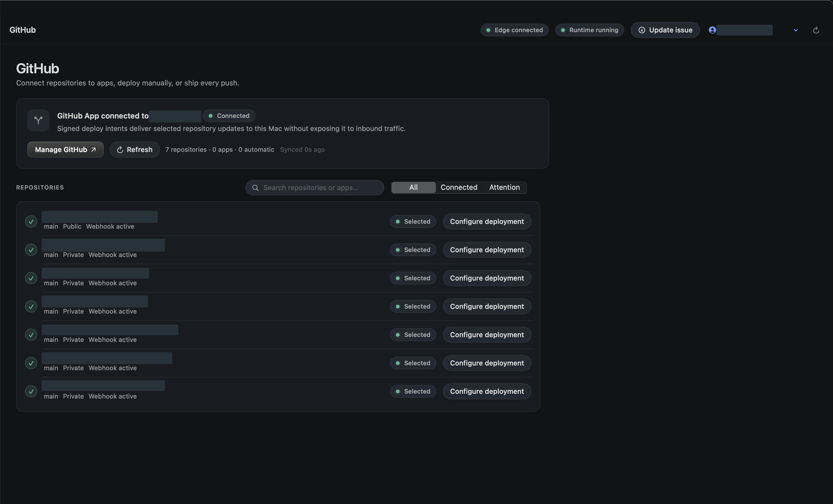Click the user avatar icon

click(x=712, y=30)
